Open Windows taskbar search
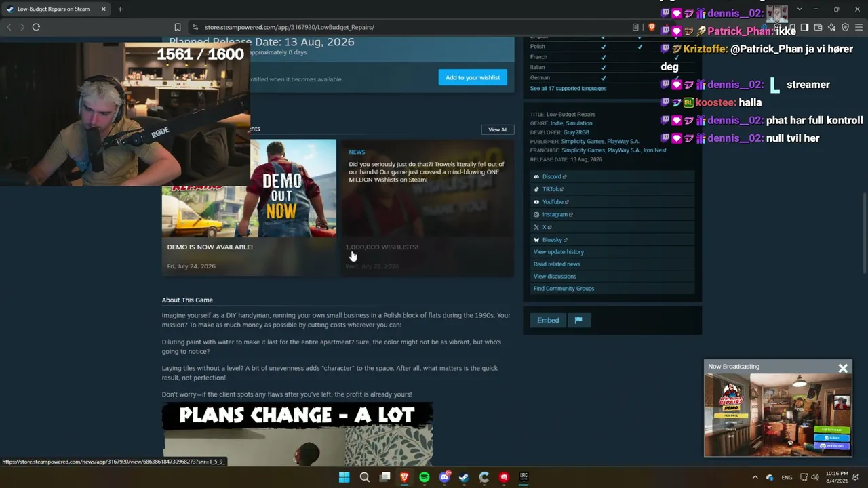The image size is (868, 488). (x=364, y=477)
